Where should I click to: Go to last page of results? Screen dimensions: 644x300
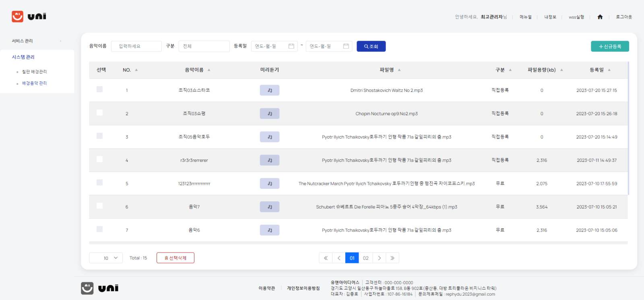click(392, 258)
